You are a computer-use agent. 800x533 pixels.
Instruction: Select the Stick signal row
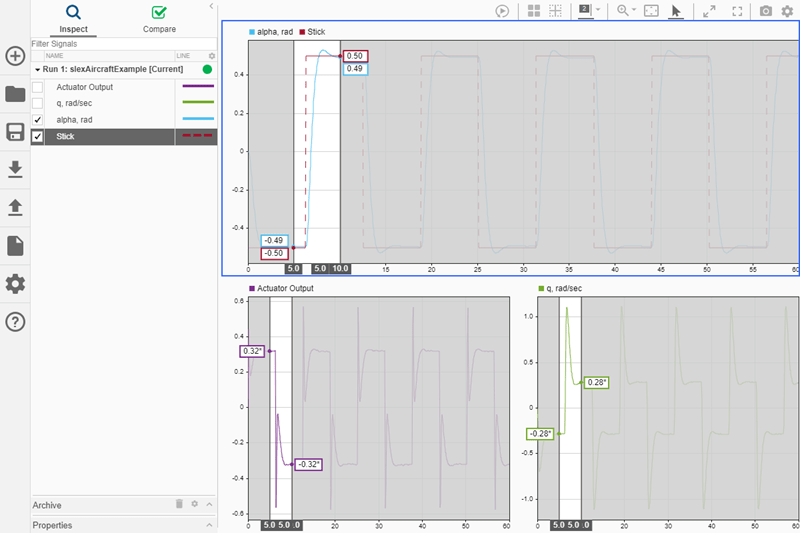point(124,136)
